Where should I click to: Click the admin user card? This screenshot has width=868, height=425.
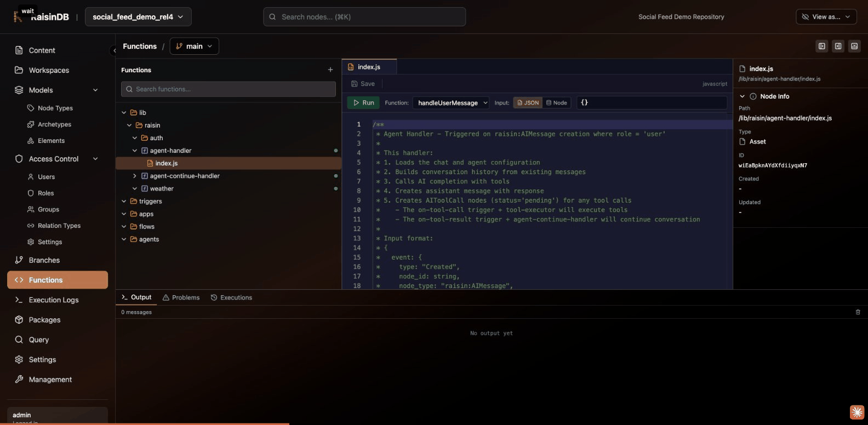(x=58, y=416)
